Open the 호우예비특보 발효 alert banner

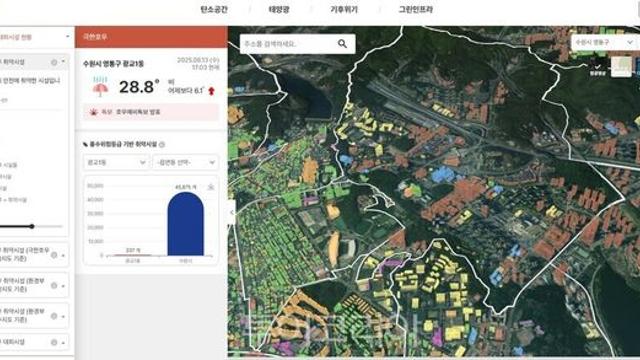point(151,112)
